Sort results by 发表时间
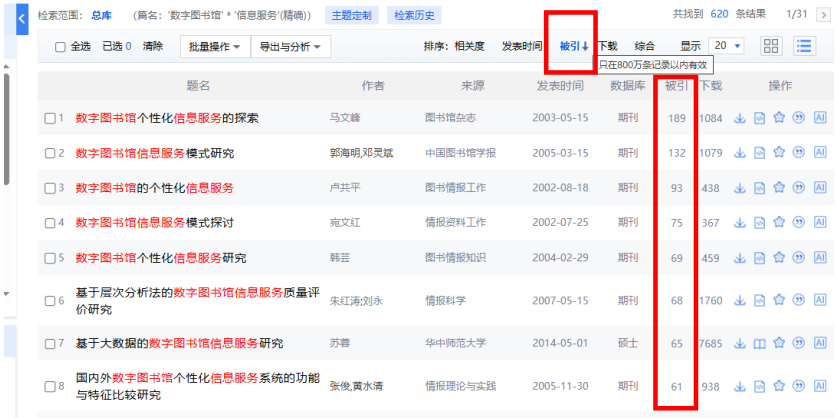The height and width of the screenshot is (418, 836). point(521,46)
